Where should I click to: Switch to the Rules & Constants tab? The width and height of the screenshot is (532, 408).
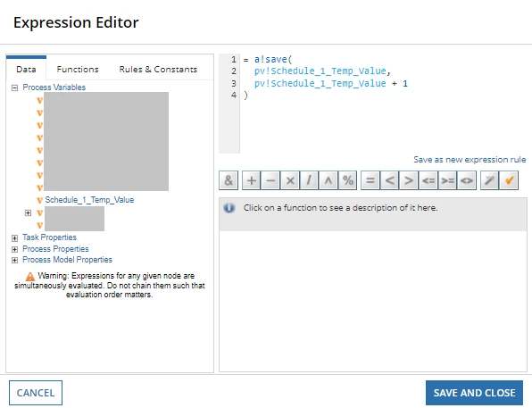point(158,70)
